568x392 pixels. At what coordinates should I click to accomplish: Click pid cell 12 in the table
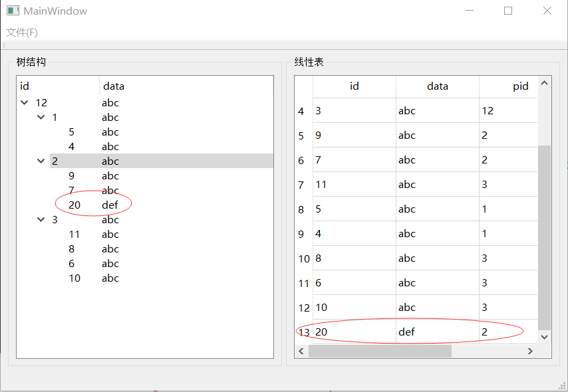point(509,111)
